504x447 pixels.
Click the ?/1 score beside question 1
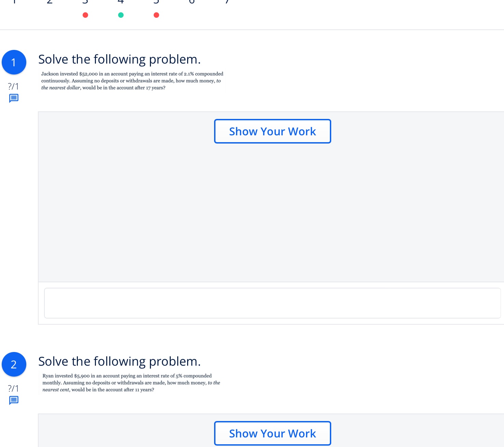pos(14,86)
